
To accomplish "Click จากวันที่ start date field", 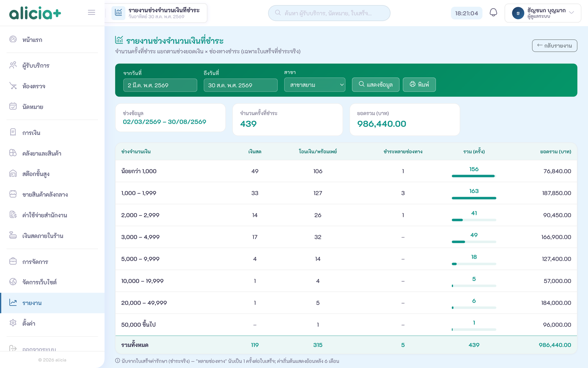I will [x=160, y=85].
